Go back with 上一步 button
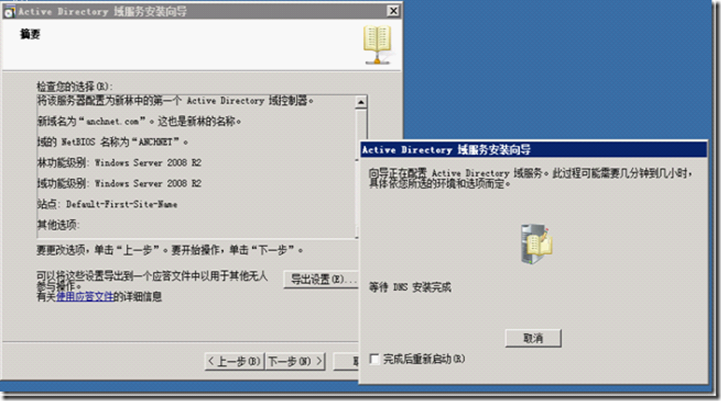The height and width of the screenshot is (401, 721). point(234,361)
